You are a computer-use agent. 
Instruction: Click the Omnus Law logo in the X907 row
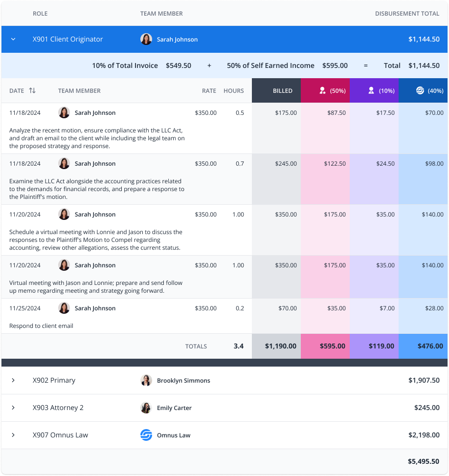pyautogui.click(x=146, y=435)
